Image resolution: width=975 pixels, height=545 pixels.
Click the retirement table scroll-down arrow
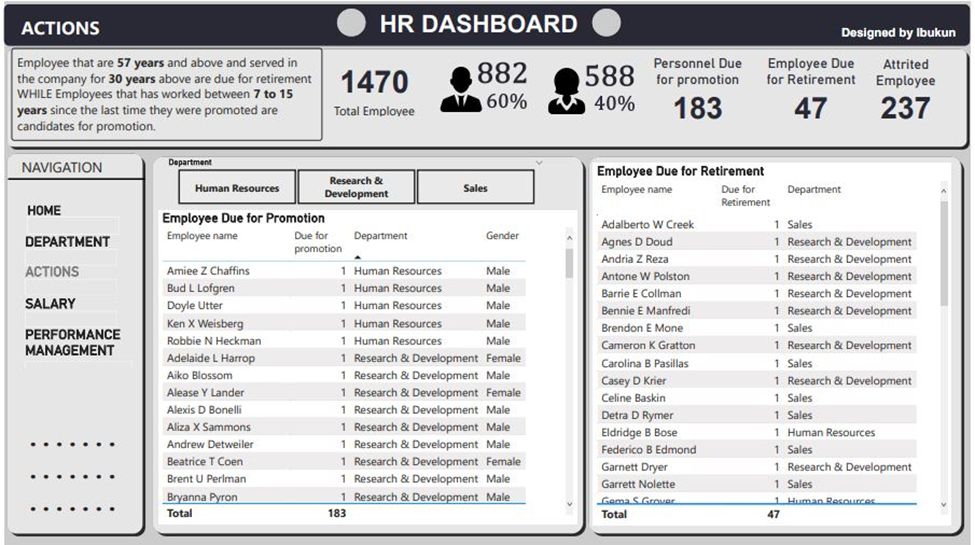(943, 505)
